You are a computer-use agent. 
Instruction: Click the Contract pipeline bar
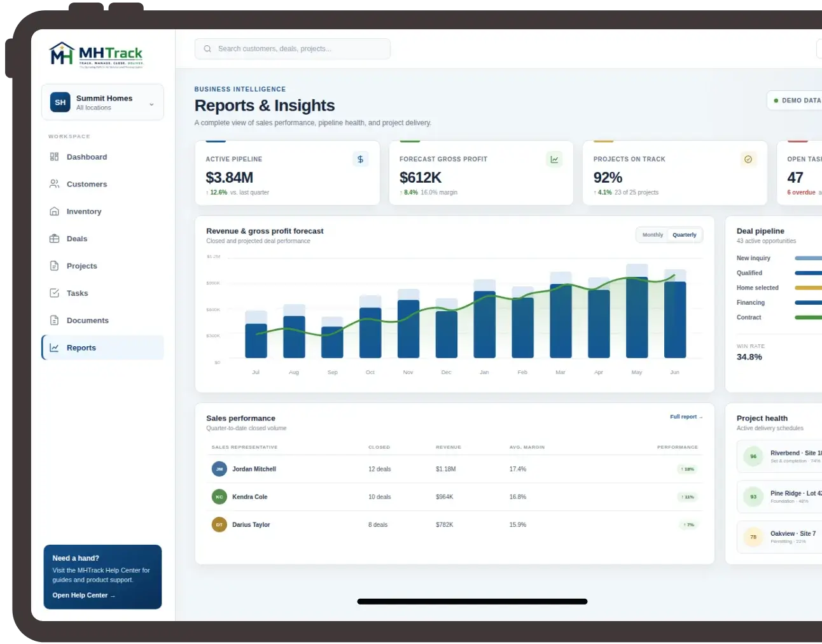point(808,318)
